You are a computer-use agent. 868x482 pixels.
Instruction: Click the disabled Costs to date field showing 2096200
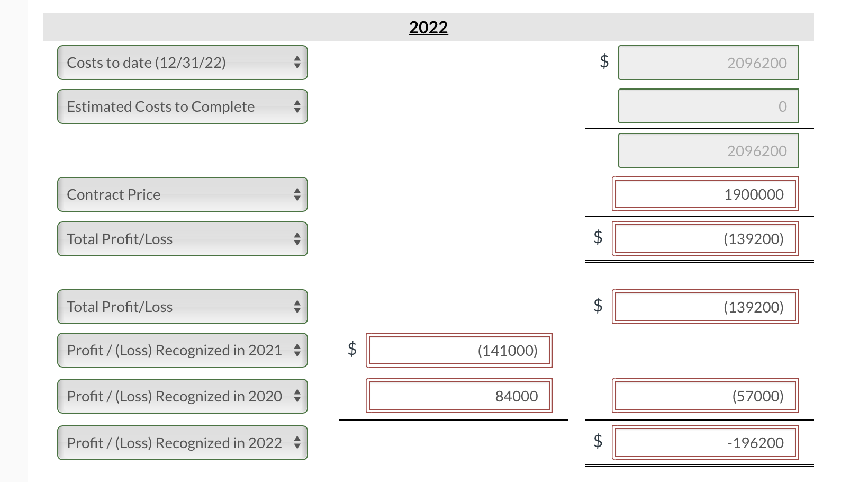point(708,63)
